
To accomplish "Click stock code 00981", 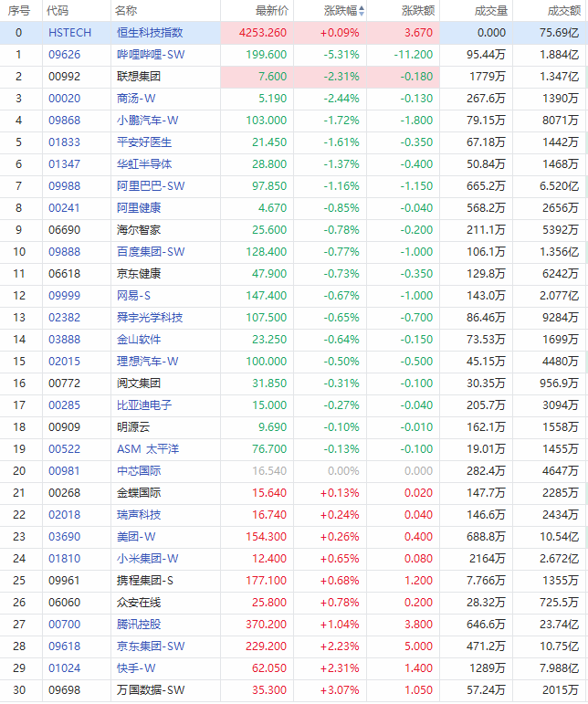I will tap(65, 471).
